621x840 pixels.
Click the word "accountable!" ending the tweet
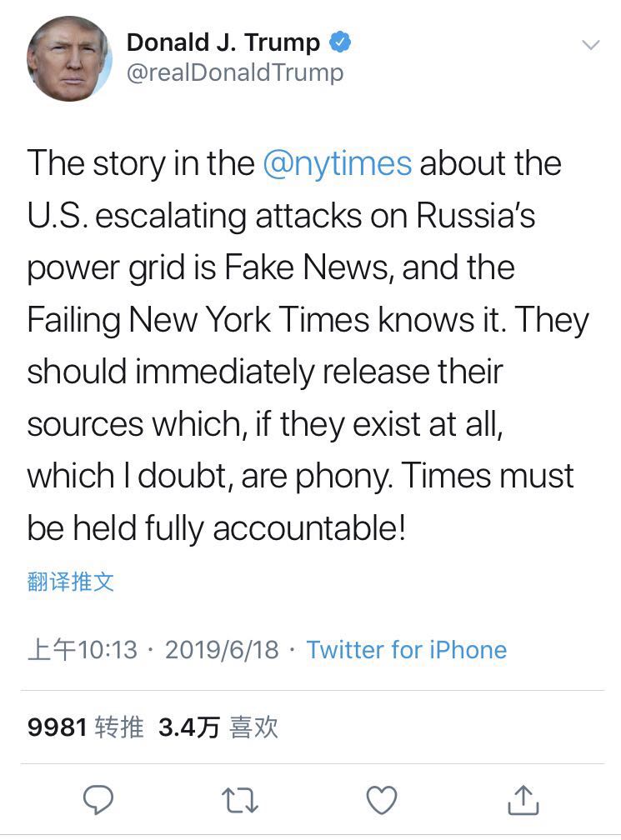pyautogui.click(x=310, y=528)
